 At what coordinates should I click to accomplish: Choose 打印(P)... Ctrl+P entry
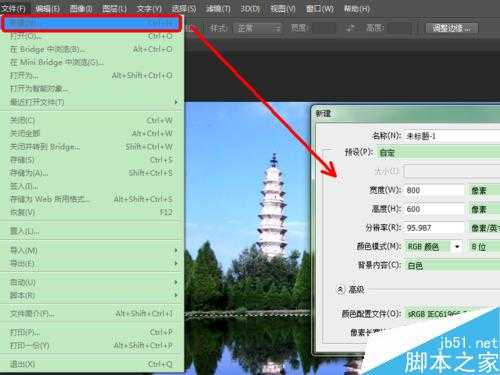click(92, 332)
